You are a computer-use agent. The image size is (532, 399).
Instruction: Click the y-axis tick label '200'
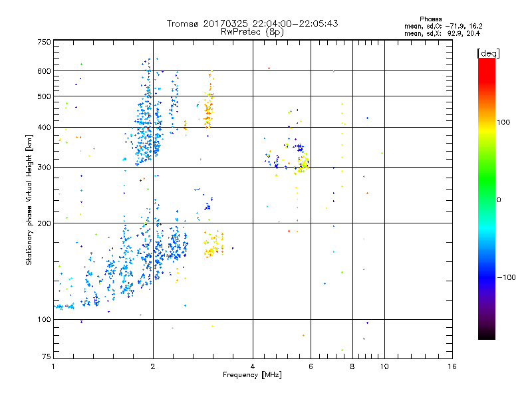[x=44, y=223]
